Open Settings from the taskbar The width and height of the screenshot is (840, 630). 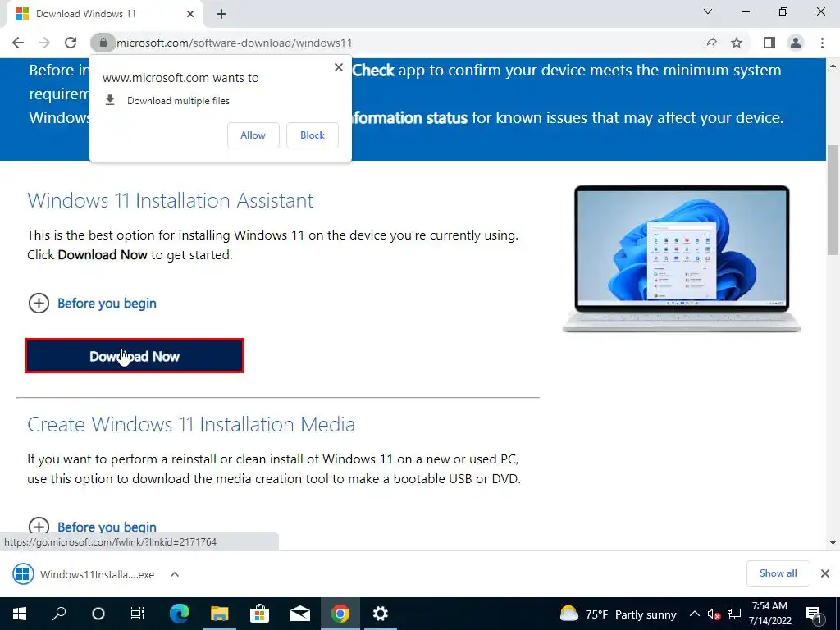(x=381, y=614)
